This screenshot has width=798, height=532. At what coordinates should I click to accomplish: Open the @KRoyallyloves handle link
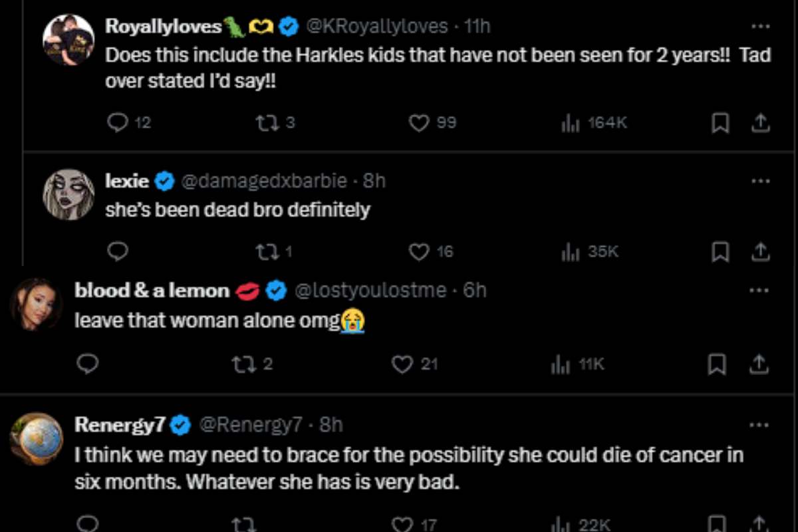click(376, 27)
